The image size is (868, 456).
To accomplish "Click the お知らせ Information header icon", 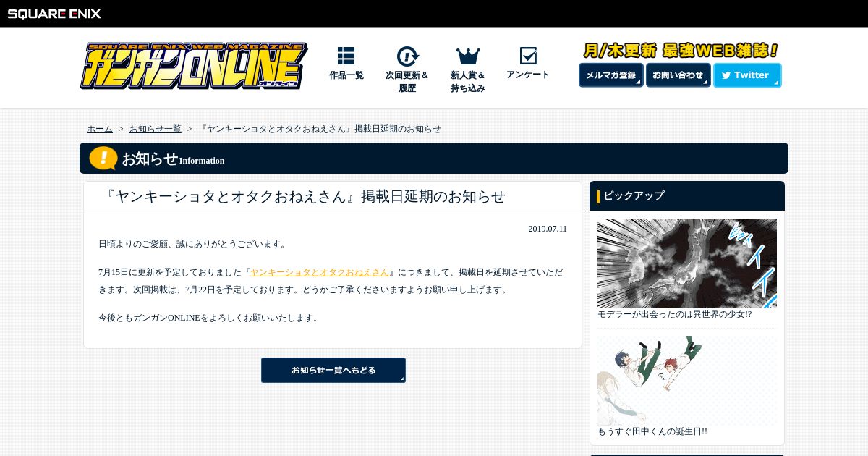I will (x=103, y=158).
